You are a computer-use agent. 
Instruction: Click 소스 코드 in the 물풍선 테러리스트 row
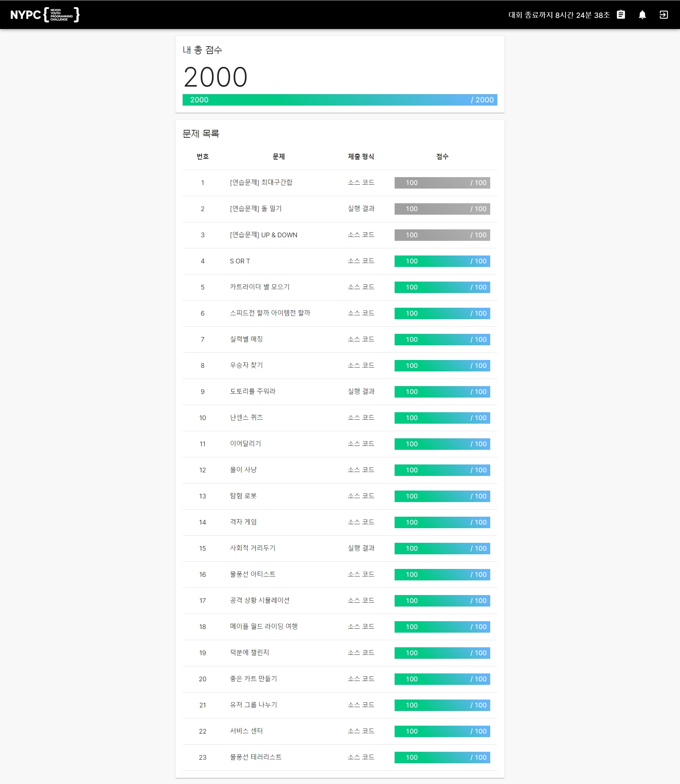[x=361, y=758]
